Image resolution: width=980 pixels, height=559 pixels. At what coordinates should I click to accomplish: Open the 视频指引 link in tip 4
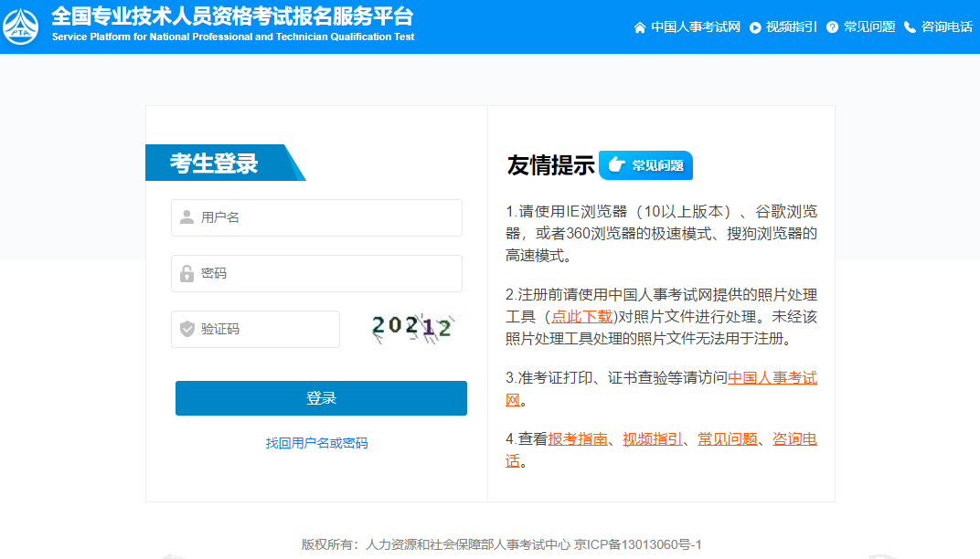click(x=653, y=439)
